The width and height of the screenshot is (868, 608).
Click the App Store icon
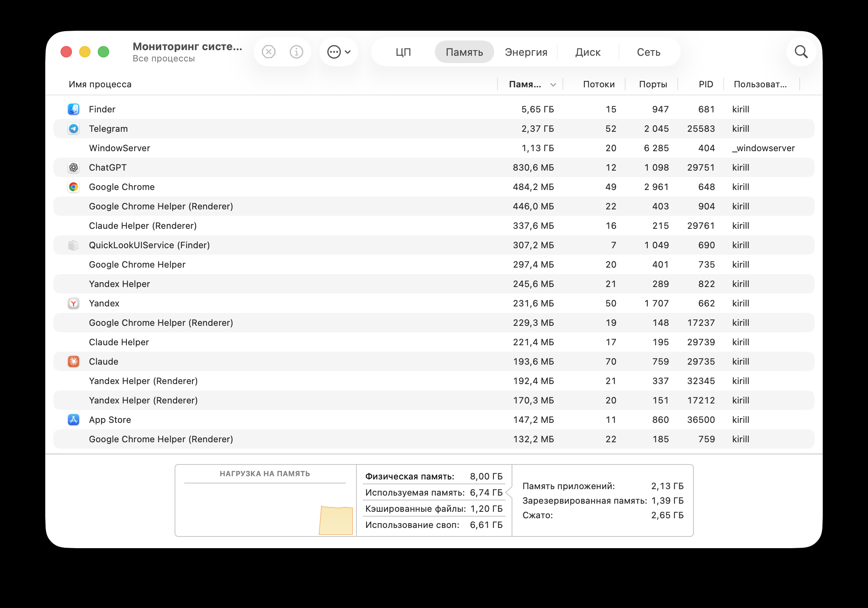point(74,420)
